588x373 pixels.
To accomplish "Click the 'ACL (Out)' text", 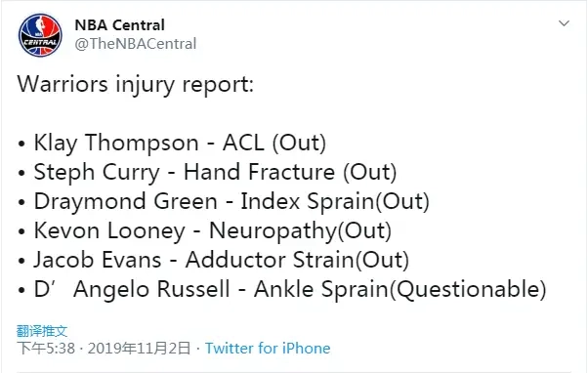I will (x=274, y=144).
